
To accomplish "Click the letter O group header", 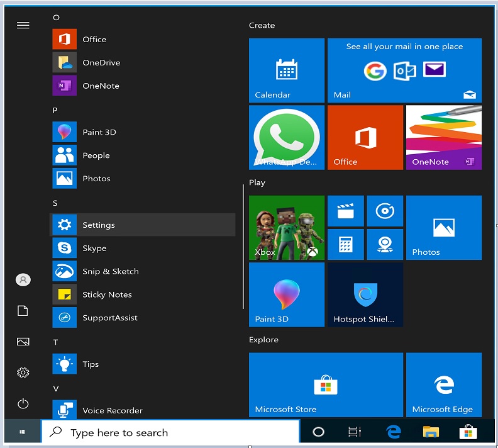I will [56, 18].
